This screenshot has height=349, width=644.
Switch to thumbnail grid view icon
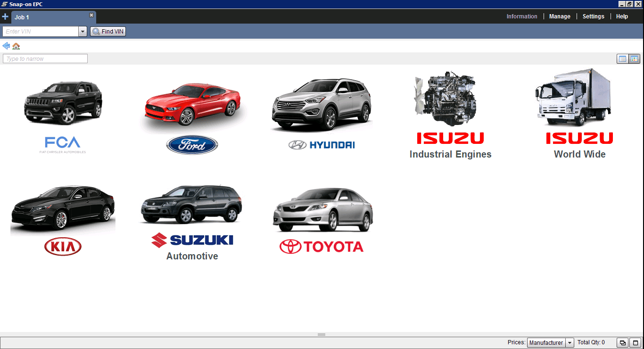[x=634, y=59]
